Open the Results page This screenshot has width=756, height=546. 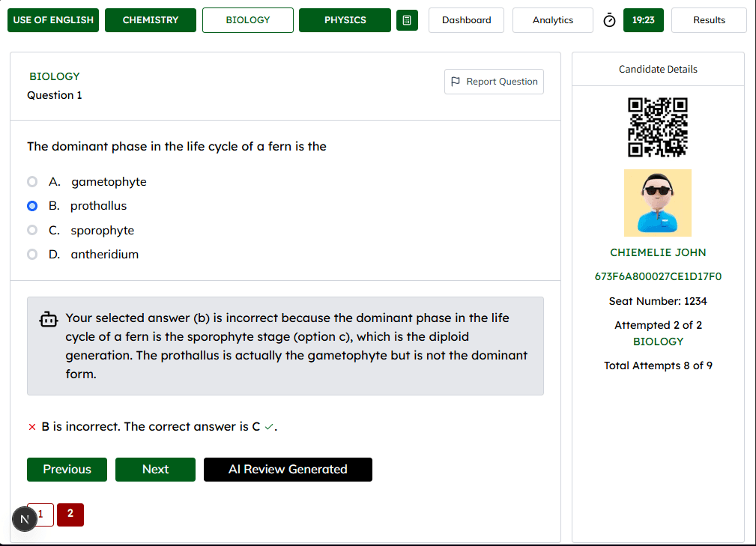[708, 20]
